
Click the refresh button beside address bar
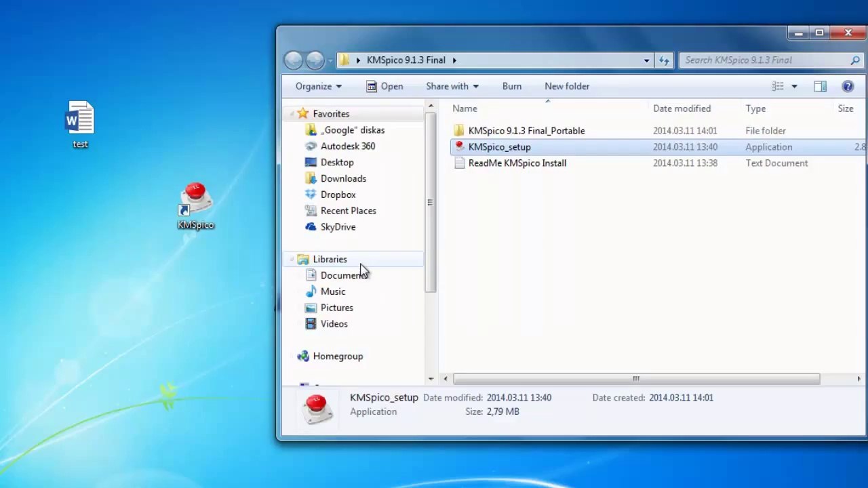click(664, 60)
